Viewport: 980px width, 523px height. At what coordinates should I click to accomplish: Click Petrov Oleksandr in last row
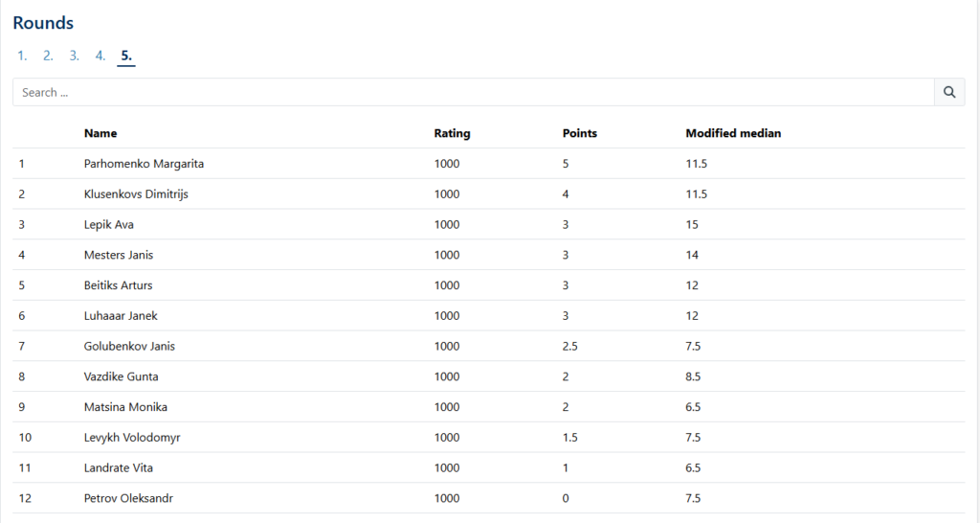(x=128, y=498)
